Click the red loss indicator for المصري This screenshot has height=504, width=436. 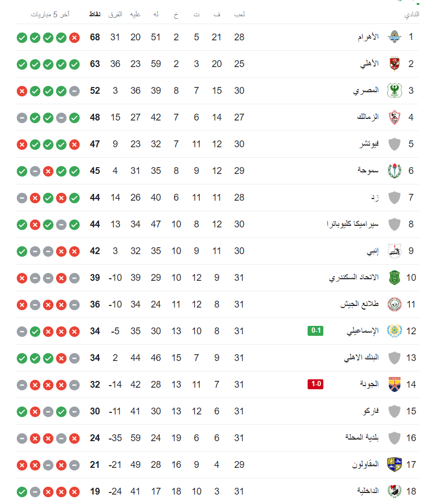point(23,91)
